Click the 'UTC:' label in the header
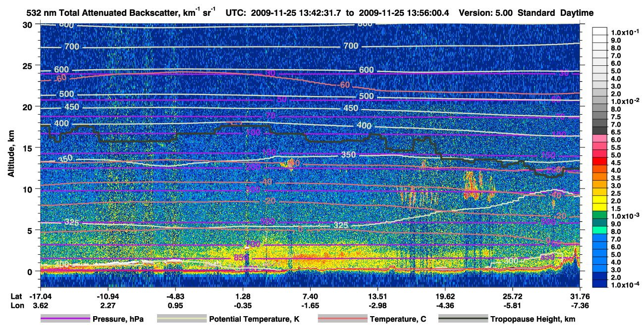The image size is (644, 330). pyautogui.click(x=236, y=13)
